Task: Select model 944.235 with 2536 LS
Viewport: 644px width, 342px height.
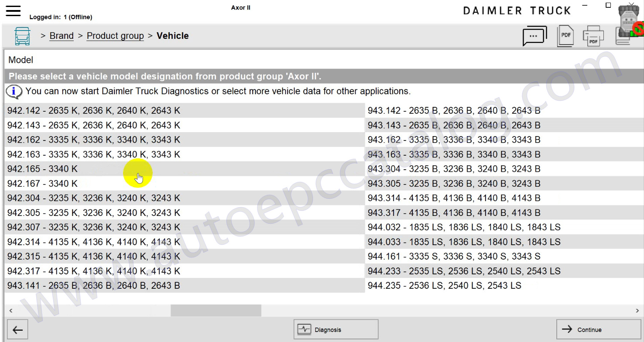Action: pyautogui.click(x=444, y=286)
